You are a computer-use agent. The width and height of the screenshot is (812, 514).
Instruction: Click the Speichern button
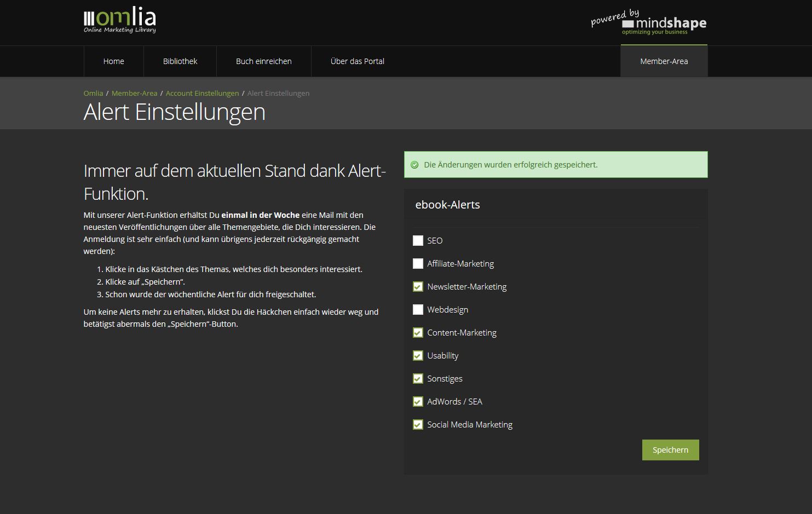point(671,450)
